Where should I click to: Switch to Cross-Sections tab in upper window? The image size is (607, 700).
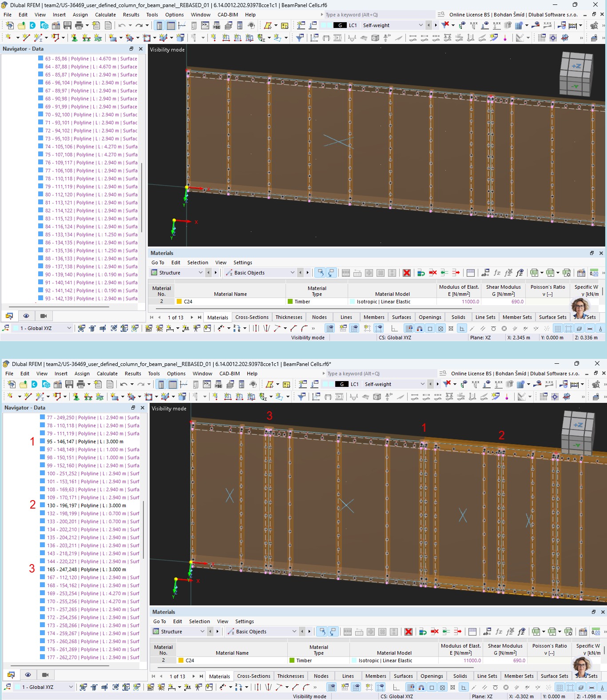point(252,317)
